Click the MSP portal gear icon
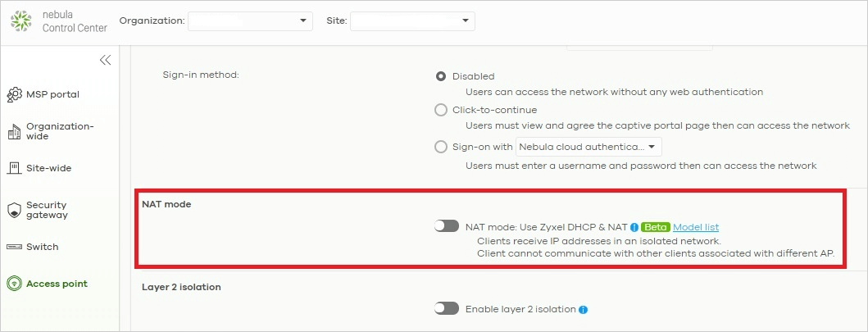868x332 pixels. pyautogui.click(x=14, y=94)
